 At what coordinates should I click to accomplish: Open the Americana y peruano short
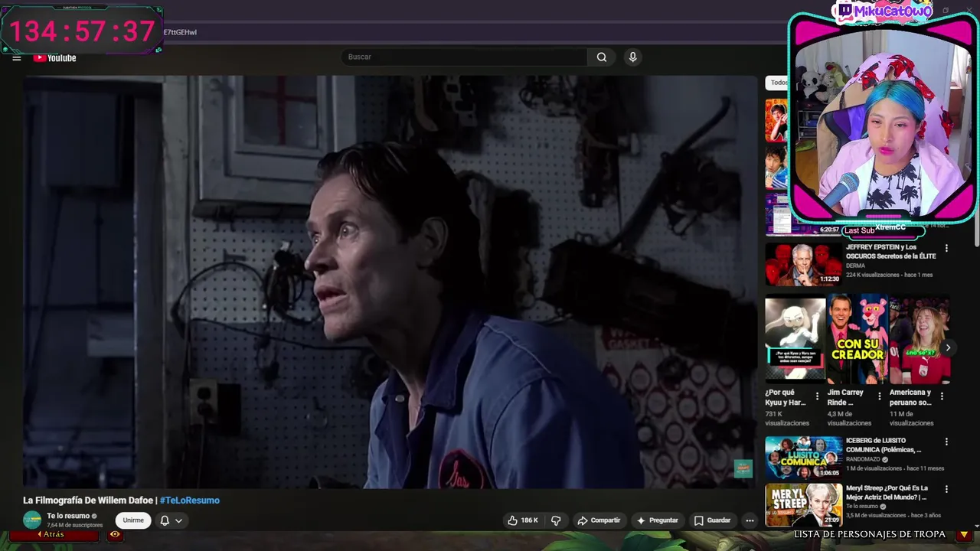[x=920, y=339]
